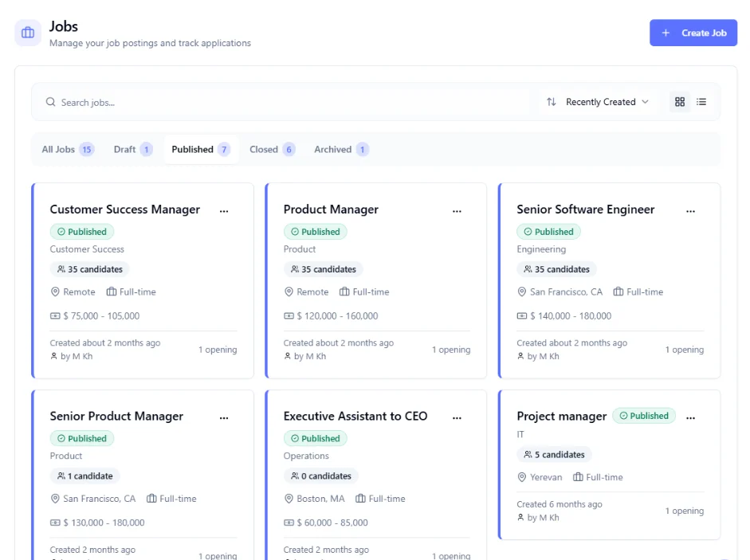The width and height of the screenshot is (750, 560).
Task: Open Customer Success Manager options menu
Action: click(x=224, y=211)
